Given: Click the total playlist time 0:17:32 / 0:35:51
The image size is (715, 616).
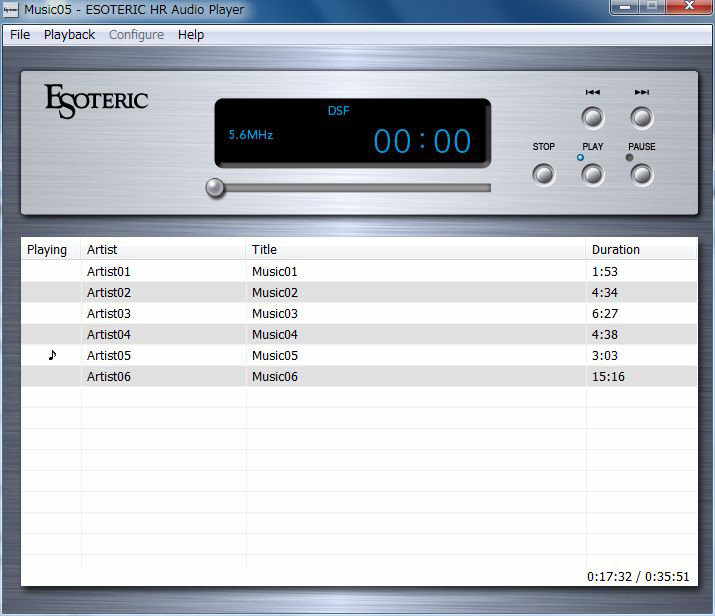Looking at the screenshot, I should 638,577.
